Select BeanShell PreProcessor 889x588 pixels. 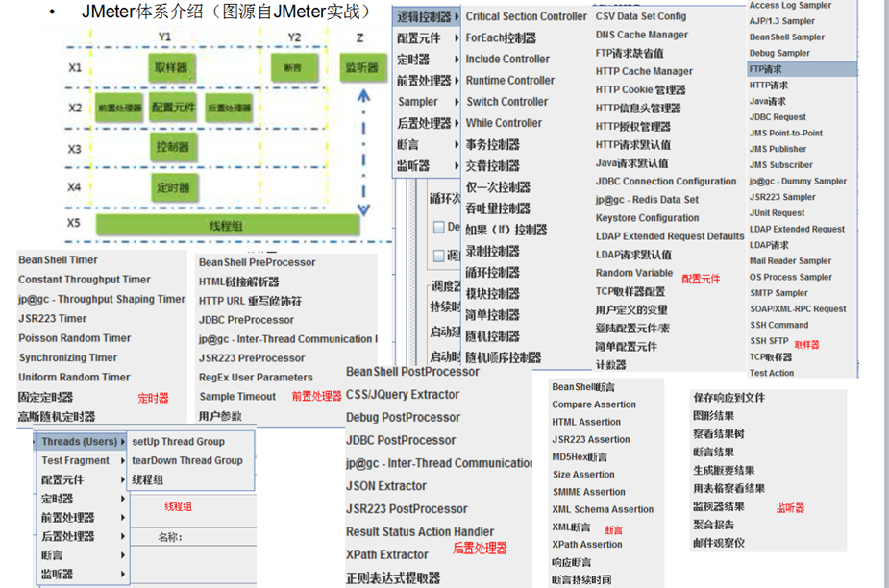(257, 262)
